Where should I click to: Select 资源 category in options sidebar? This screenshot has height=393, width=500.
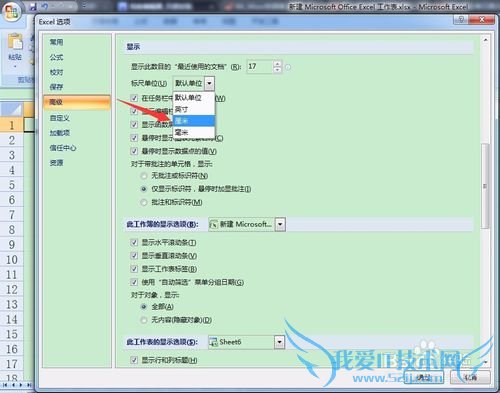56,163
